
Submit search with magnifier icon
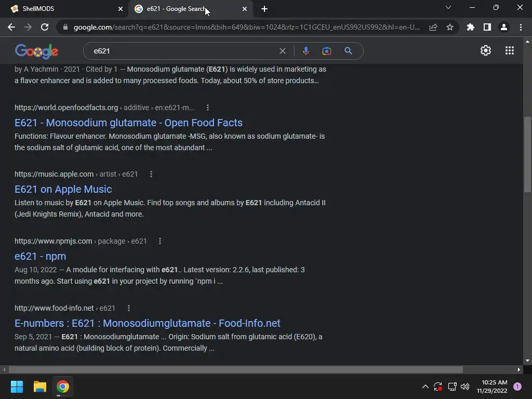[x=349, y=51]
